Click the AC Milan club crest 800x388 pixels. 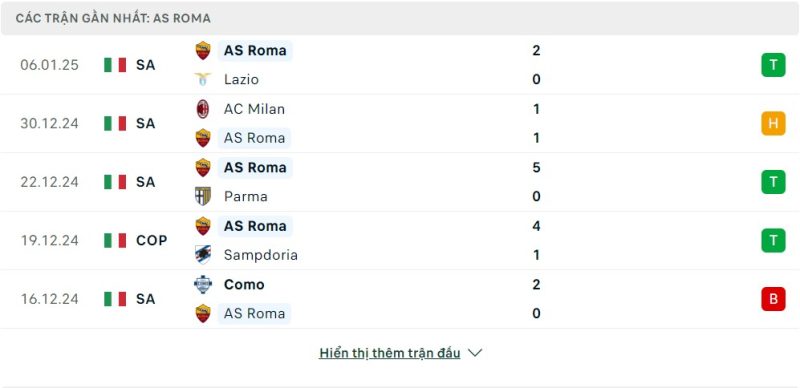tap(203, 109)
